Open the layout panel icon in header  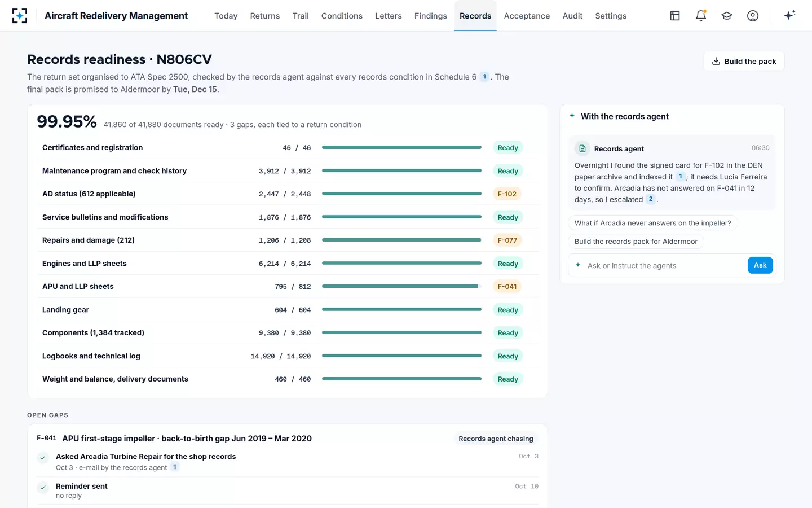pyautogui.click(x=675, y=16)
